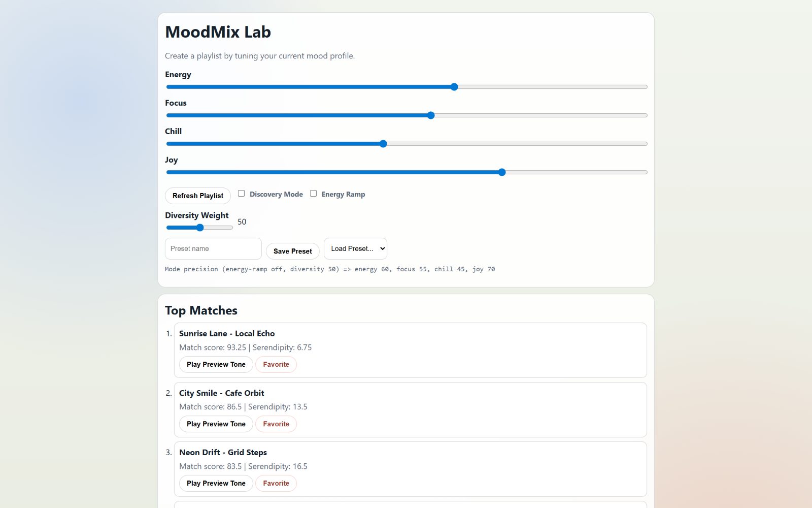Click the Refresh Playlist button
Viewport: 812px width, 508px height.
[198, 196]
